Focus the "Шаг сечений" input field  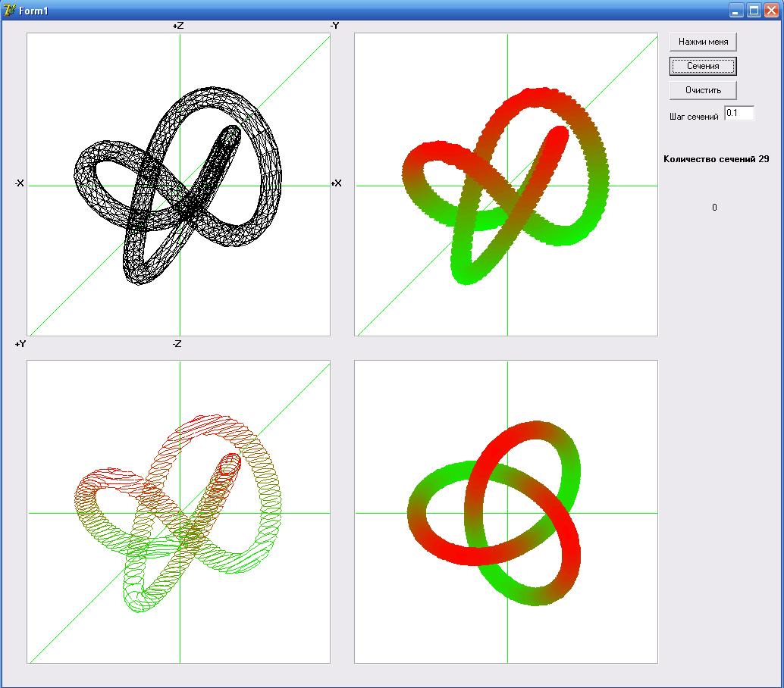coord(739,114)
